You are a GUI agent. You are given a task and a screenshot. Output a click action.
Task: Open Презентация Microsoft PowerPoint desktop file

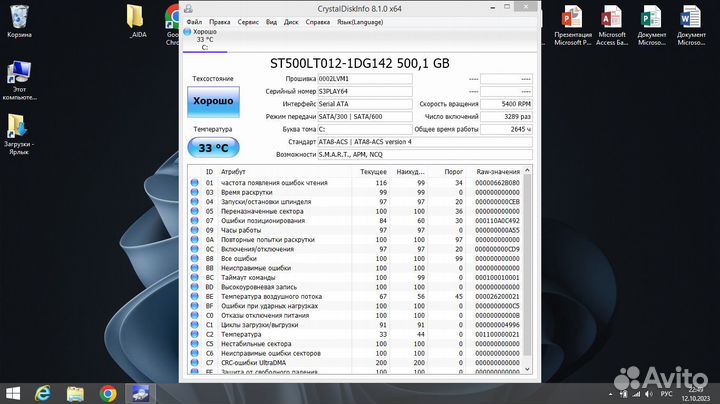572,25
